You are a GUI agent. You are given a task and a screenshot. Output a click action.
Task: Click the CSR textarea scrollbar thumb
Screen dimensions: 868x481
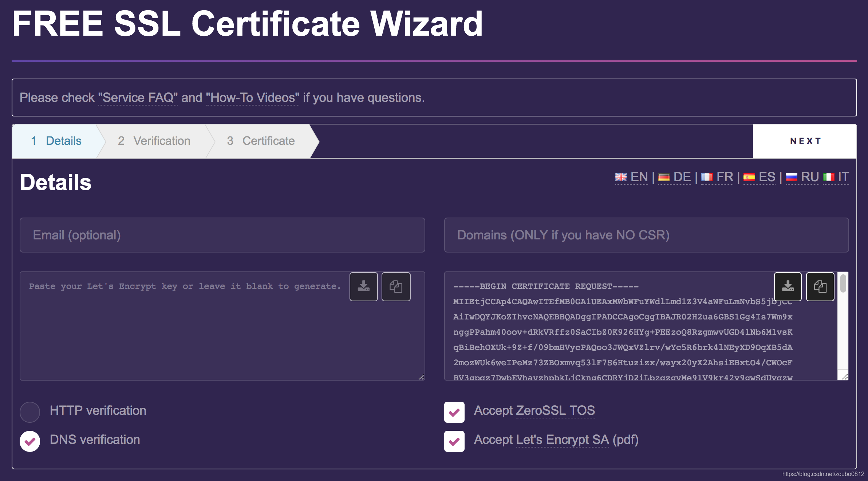pos(843,283)
